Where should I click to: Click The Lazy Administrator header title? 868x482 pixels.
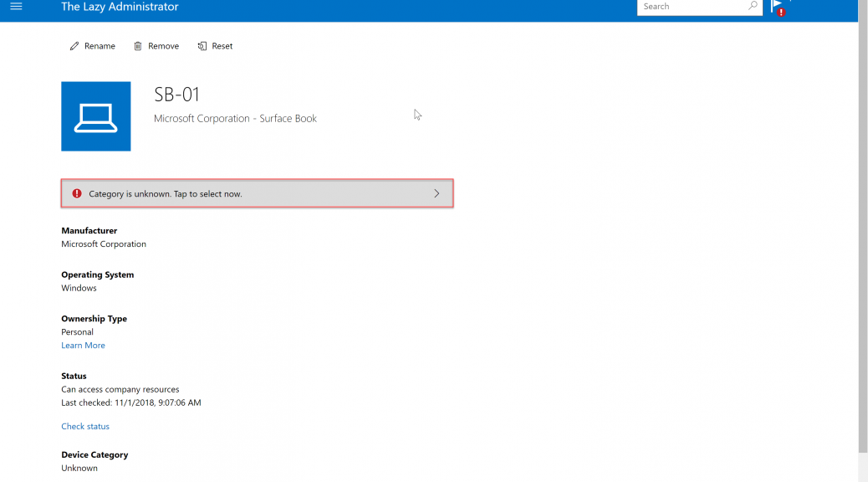pos(120,7)
